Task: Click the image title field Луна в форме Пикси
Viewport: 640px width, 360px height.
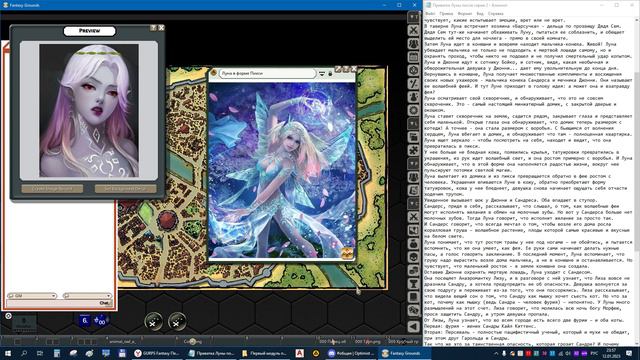Action: 267,73
